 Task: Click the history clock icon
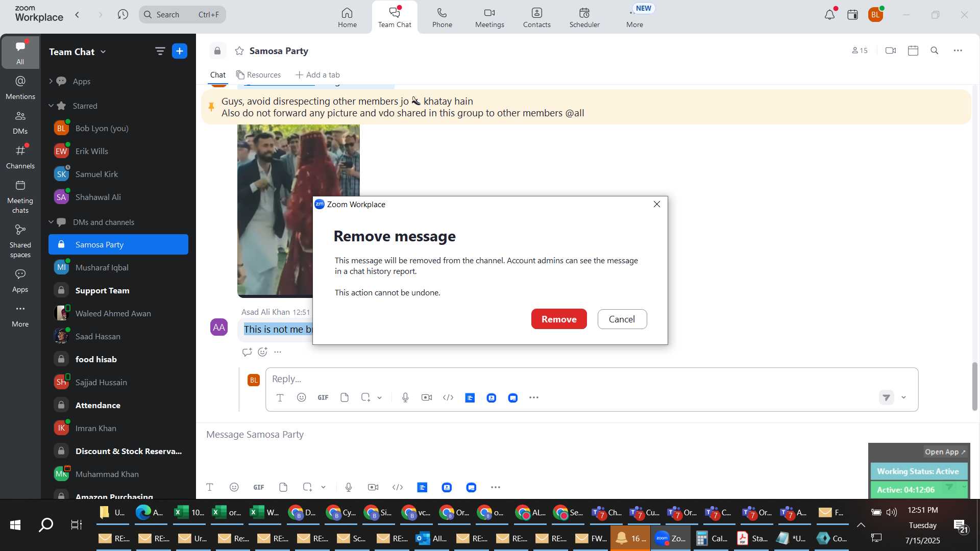[122, 14]
